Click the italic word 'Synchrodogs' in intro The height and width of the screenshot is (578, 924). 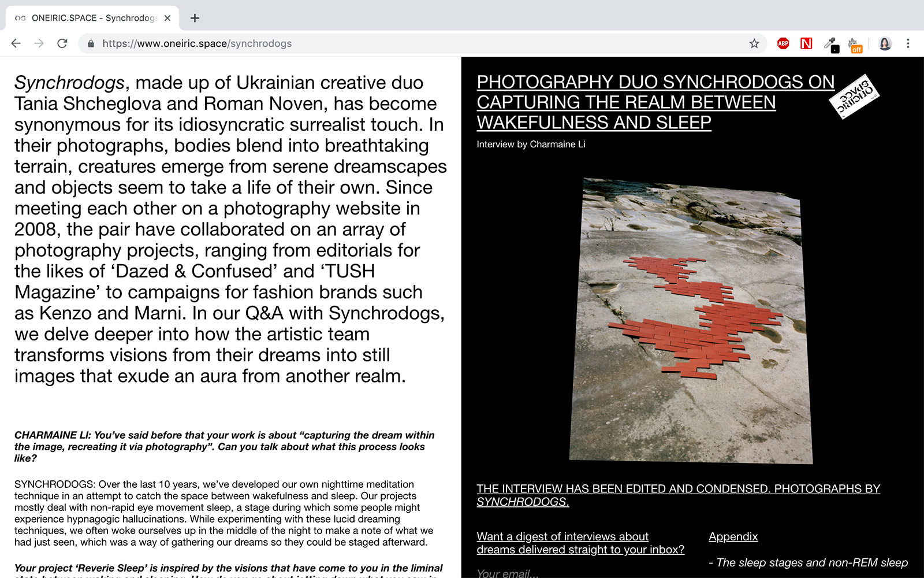click(x=69, y=83)
